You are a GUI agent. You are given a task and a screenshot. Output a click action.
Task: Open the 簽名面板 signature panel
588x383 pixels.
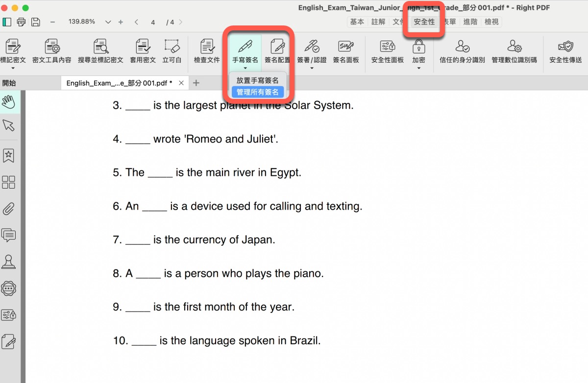pyautogui.click(x=346, y=47)
